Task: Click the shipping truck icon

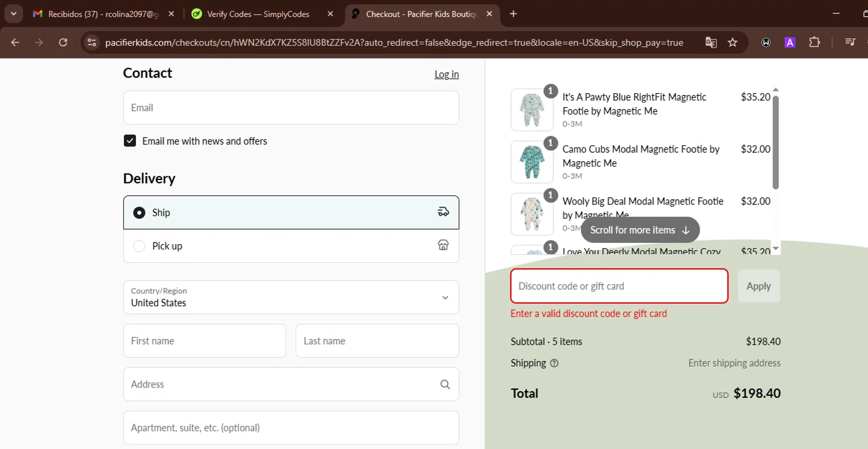Action: click(x=443, y=212)
